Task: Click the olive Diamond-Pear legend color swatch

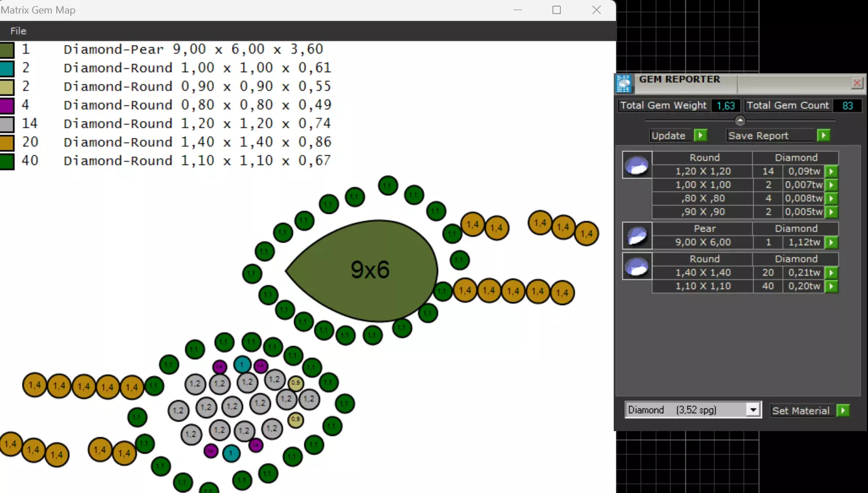Action: tap(7, 50)
